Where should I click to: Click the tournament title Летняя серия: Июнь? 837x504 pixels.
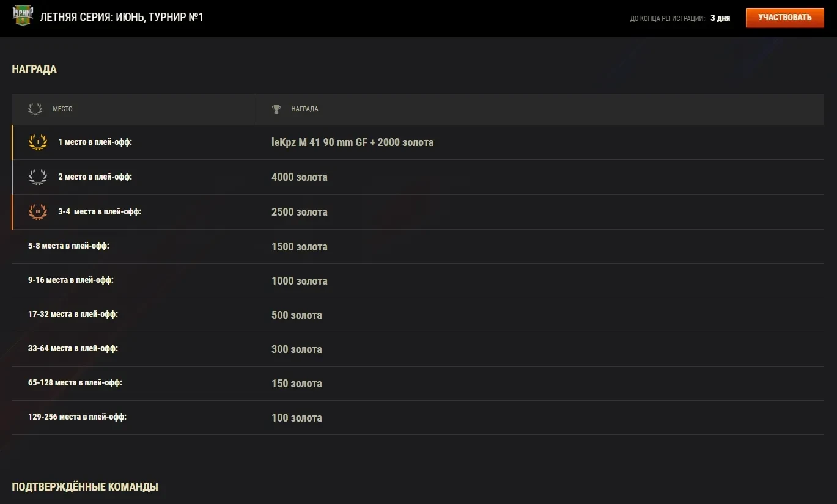coord(121,17)
